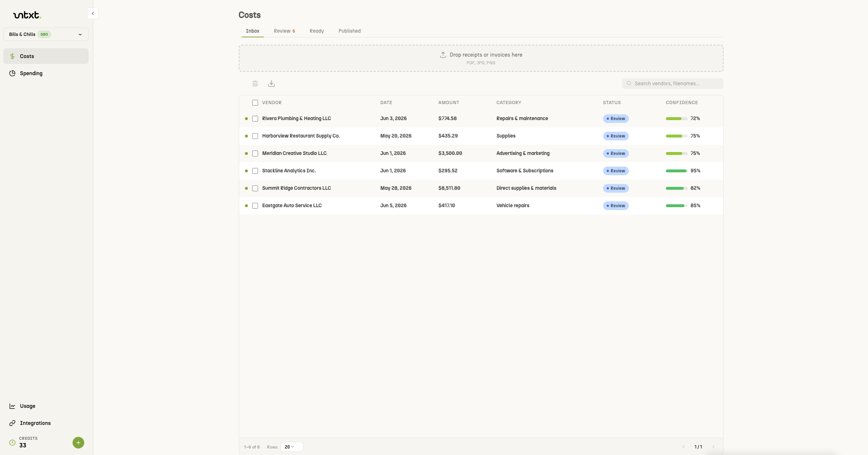Add credits with the green plus button
Viewport: 868px width, 455px height.
pyautogui.click(x=78, y=443)
